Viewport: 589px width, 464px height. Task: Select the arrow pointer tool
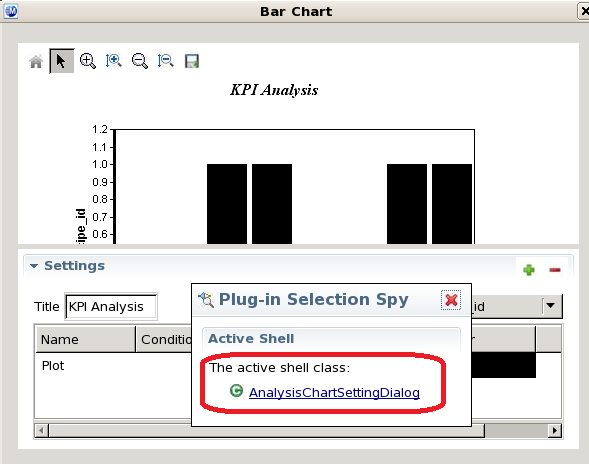coord(62,61)
